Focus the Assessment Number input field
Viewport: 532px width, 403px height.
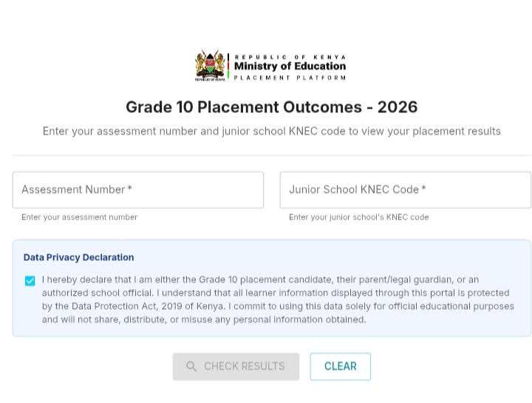click(x=138, y=190)
